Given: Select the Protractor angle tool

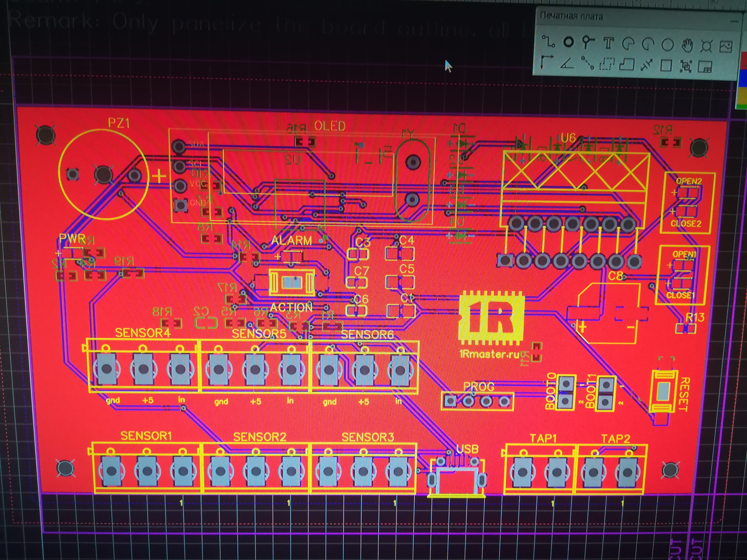Looking at the screenshot, I should click(x=567, y=63).
